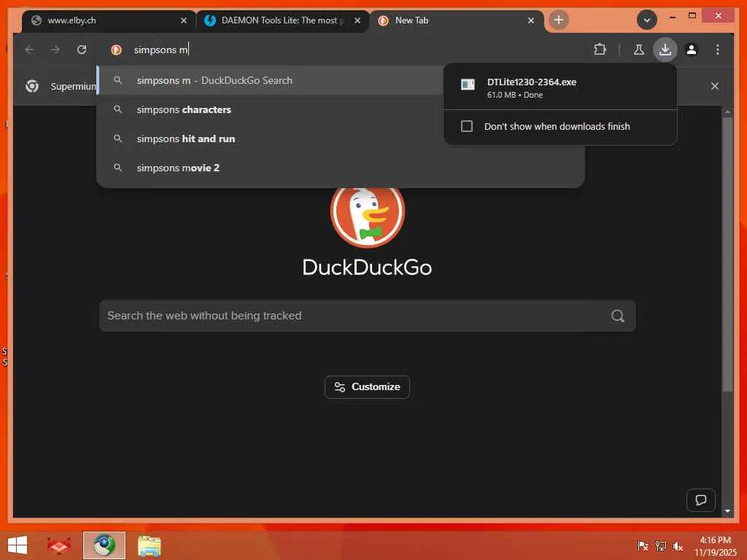The image size is (747, 560).
Task: Click the DTLite exe file icon
Action: [468, 85]
